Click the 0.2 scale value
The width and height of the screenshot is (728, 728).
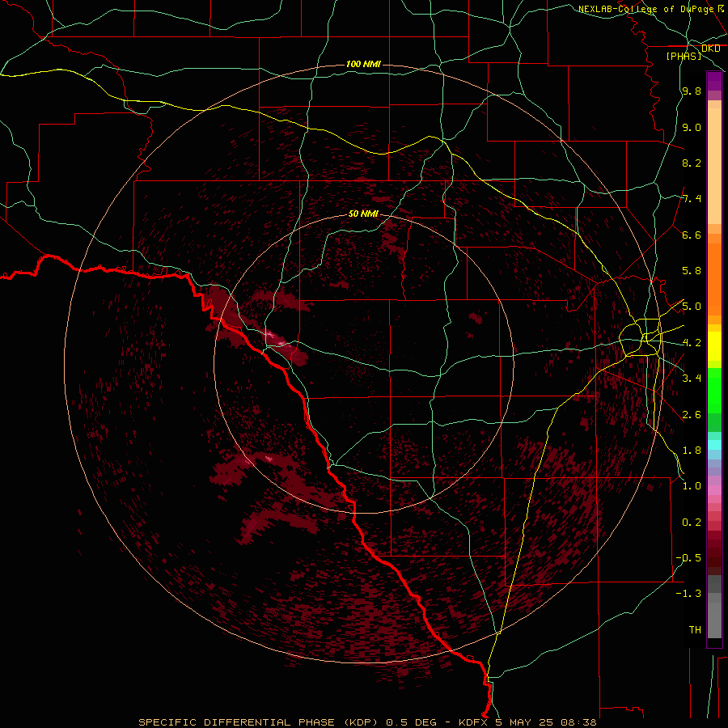[x=692, y=522]
